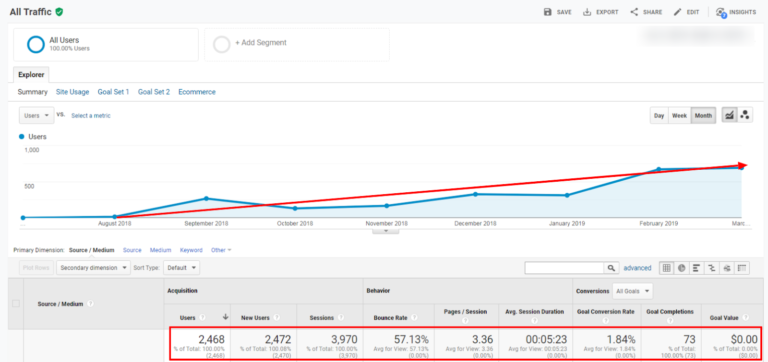
Task: Click the + Add Segment box
Action: click(x=297, y=45)
